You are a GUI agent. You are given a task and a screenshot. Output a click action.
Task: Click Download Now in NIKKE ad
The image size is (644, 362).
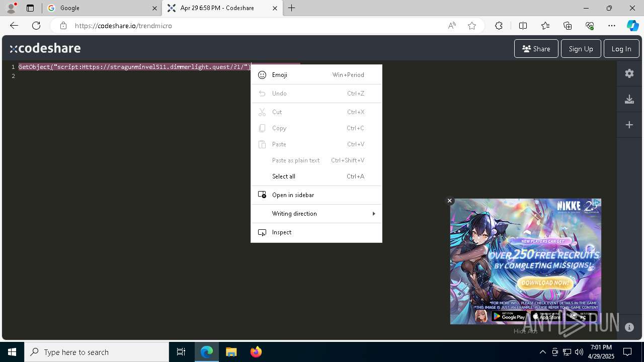click(x=545, y=283)
